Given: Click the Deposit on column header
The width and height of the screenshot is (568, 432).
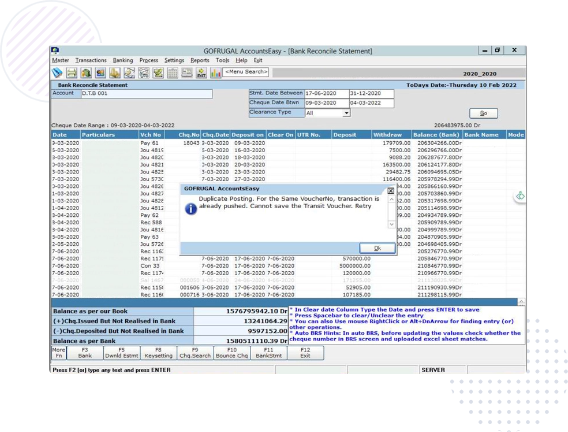Looking at the screenshot, I should click(248, 135).
